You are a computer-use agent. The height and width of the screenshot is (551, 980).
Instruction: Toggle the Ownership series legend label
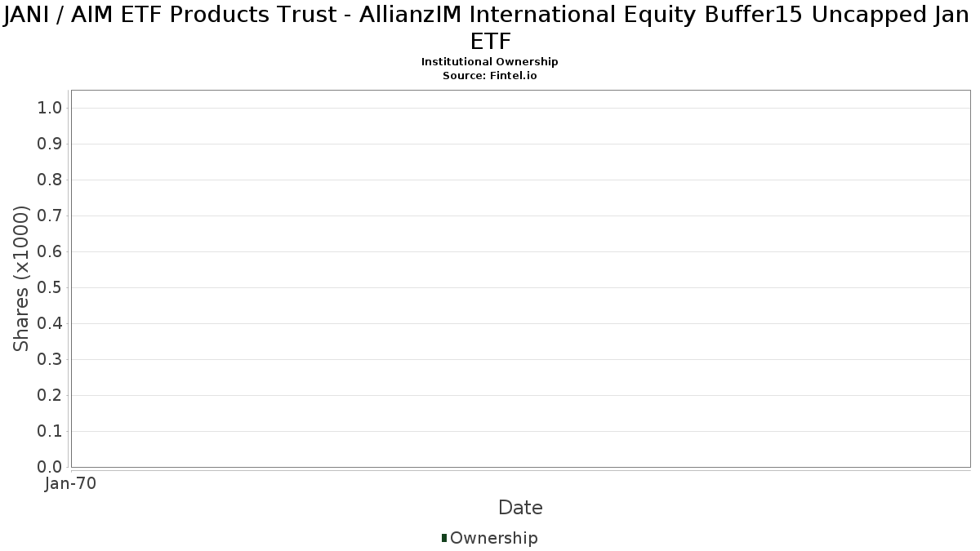tap(494, 538)
